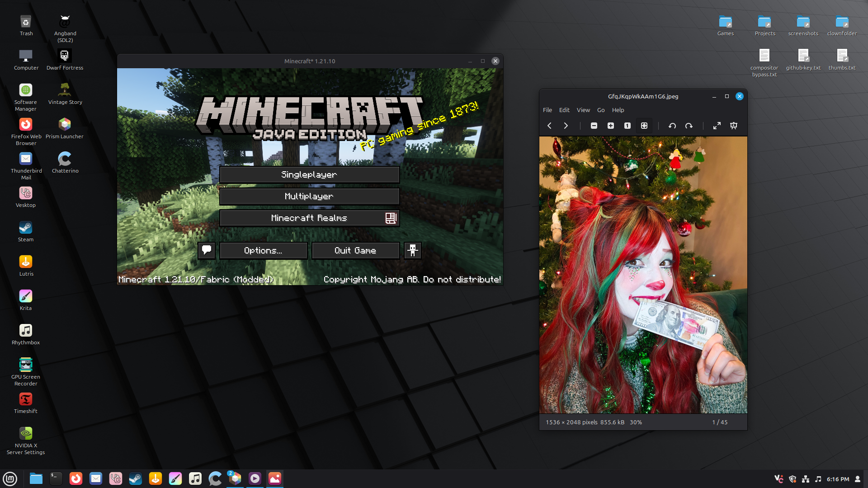Image resolution: width=868 pixels, height=488 pixels.
Task: Go to previous image arrow
Action: 549,126
